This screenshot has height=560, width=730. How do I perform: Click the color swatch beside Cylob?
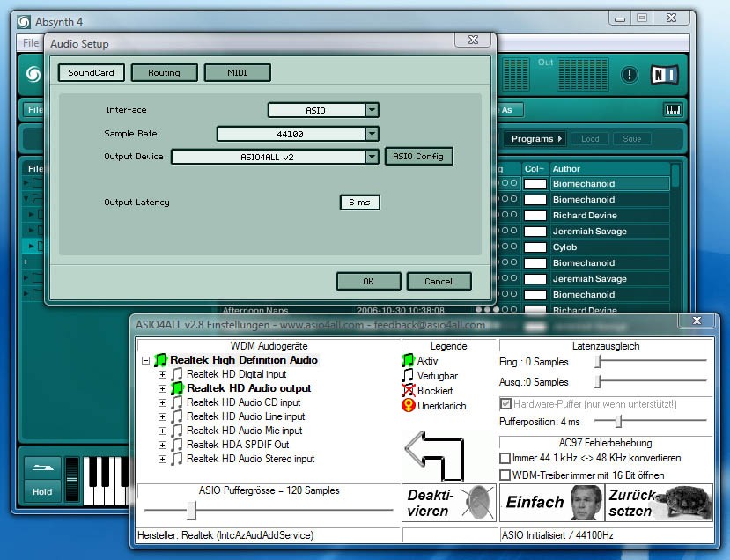point(535,247)
